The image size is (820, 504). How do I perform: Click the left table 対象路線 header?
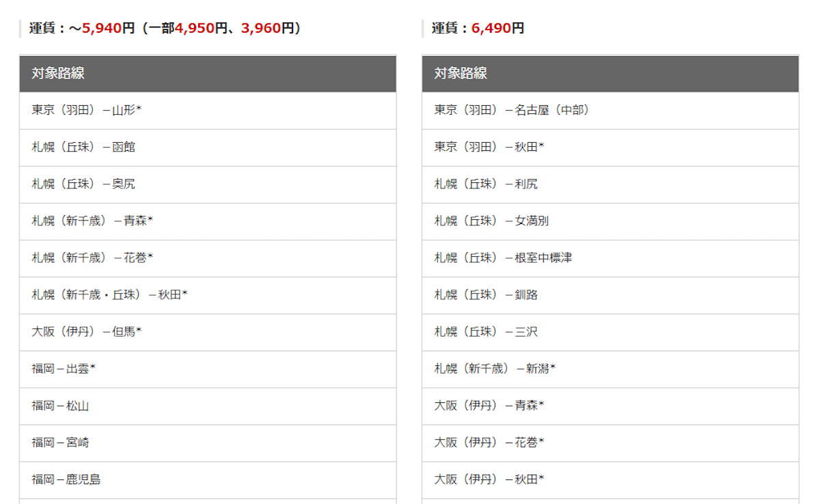tap(208, 73)
